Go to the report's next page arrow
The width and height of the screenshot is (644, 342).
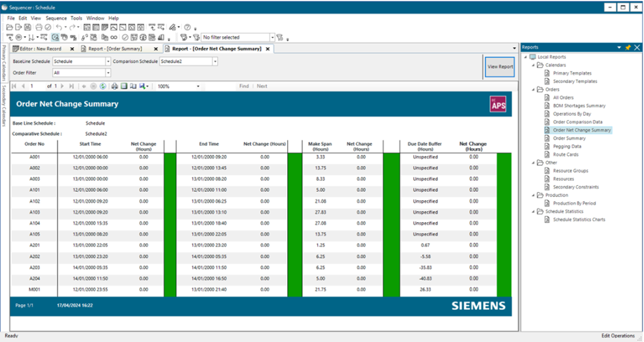click(x=63, y=86)
